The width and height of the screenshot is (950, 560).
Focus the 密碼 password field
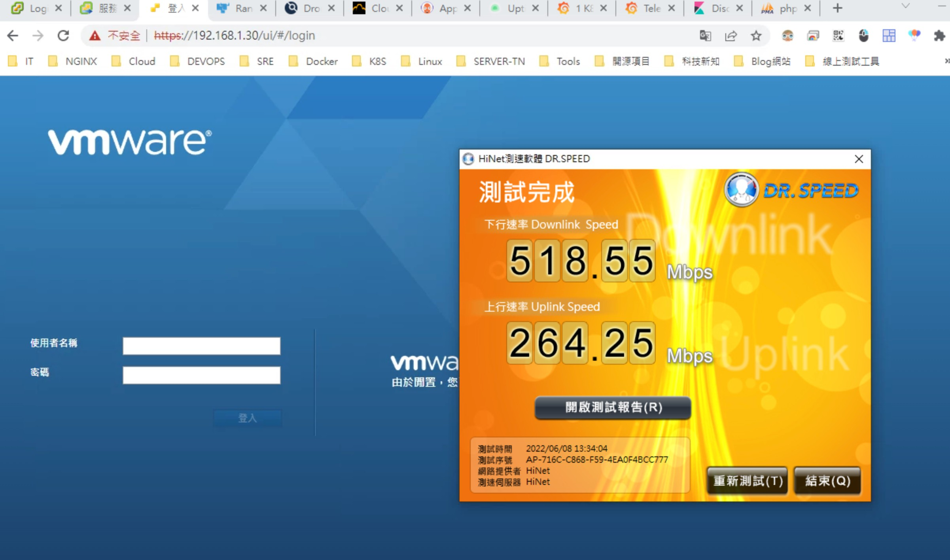click(201, 375)
